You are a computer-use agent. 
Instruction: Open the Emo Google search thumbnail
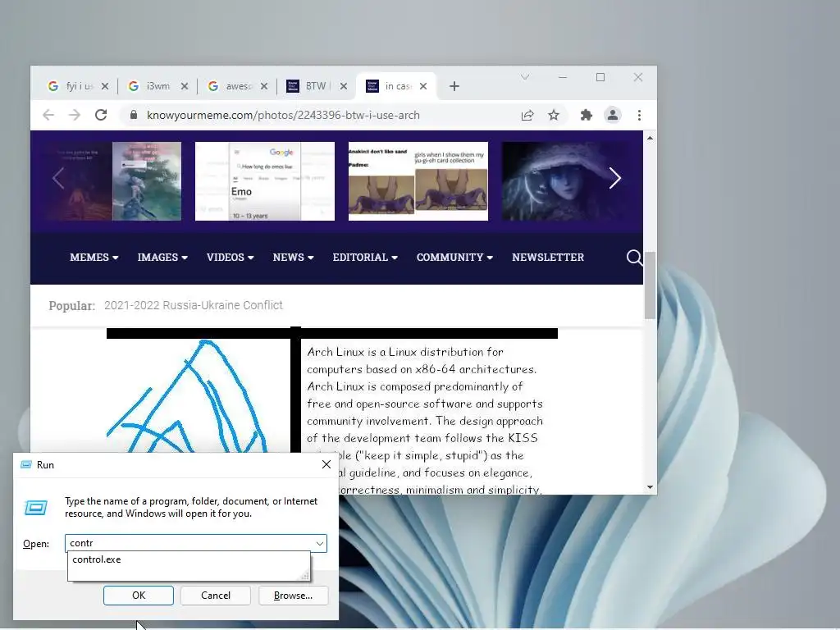[265, 181]
